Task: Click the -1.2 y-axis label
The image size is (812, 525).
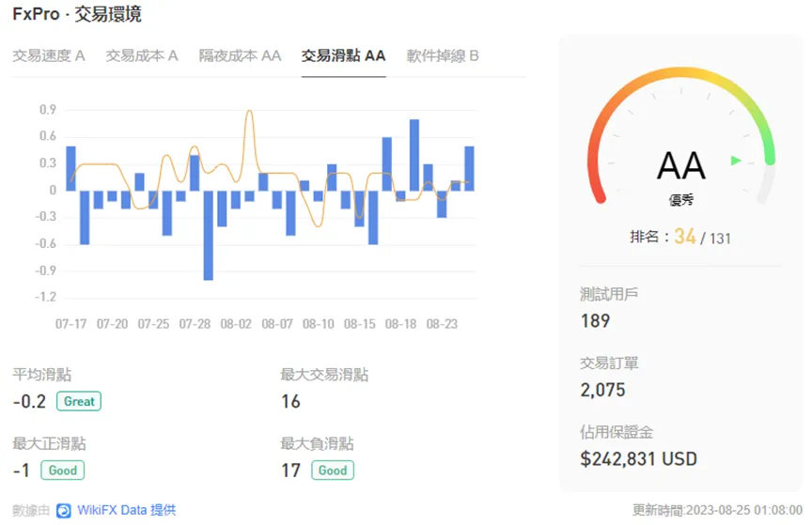Action: point(45,297)
